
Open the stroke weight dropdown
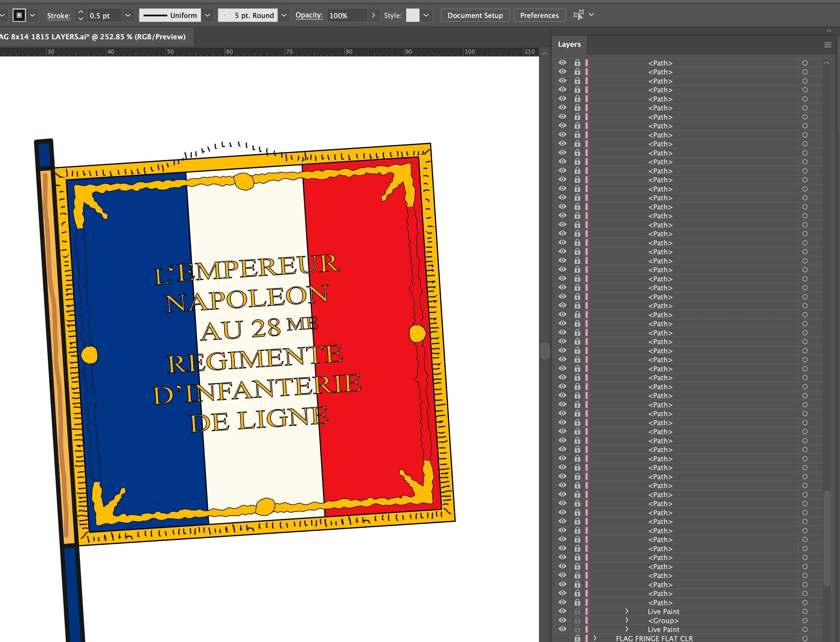pyautogui.click(x=128, y=15)
